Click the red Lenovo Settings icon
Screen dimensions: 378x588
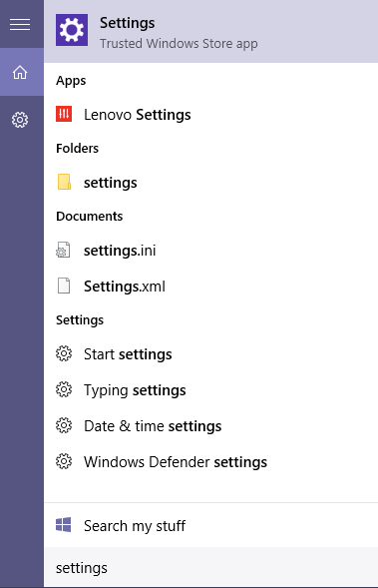pos(64,114)
